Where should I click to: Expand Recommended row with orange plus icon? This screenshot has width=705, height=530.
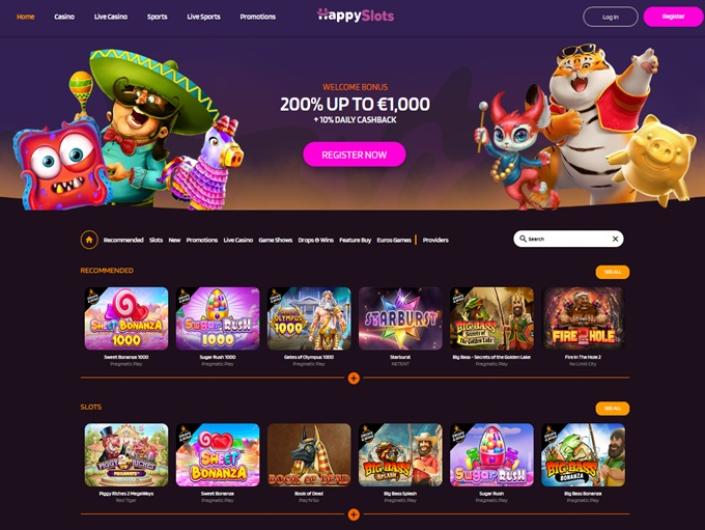coord(354,378)
